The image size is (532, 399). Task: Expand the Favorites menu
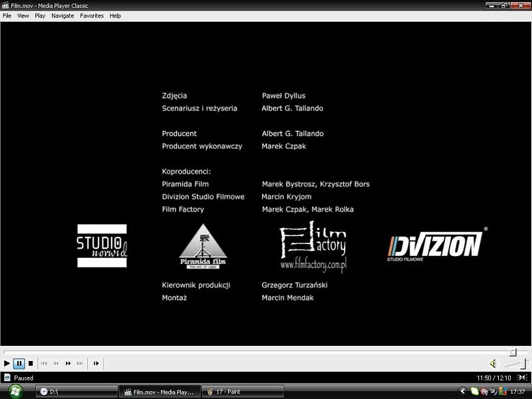pyautogui.click(x=92, y=15)
